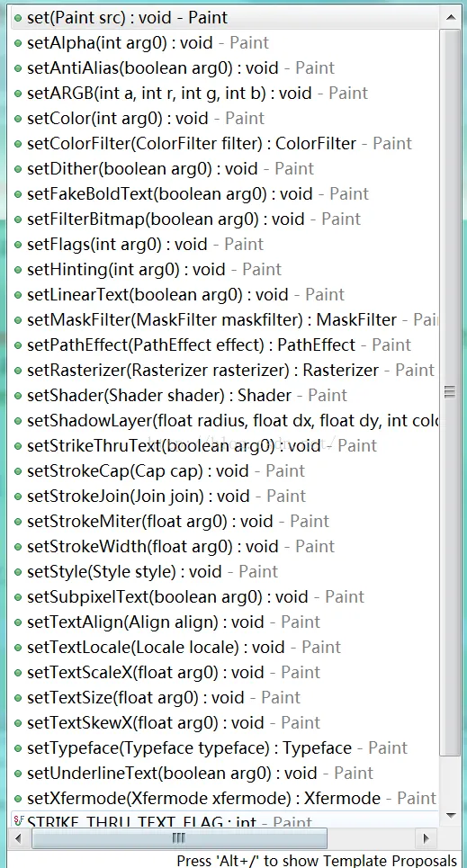The height and width of the screenshot is (868, 467).
Task: Click the green icon next to setXfermode
Action: [x=18, y=799]
